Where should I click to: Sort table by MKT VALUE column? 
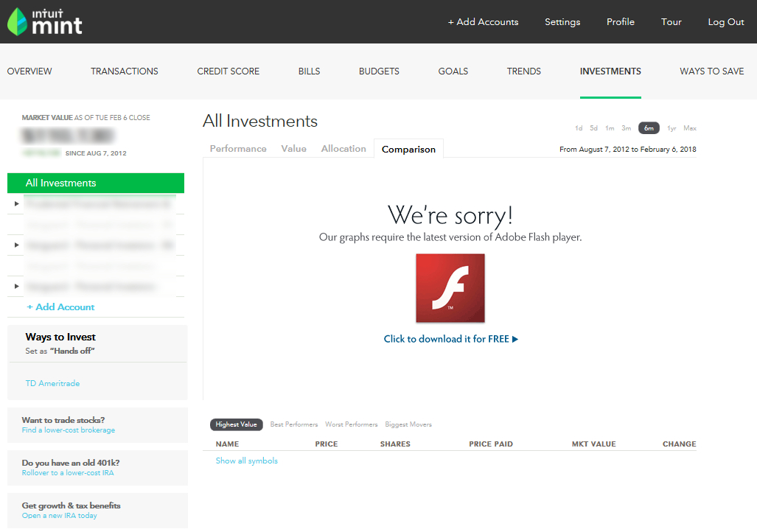pyautogui.click(x=594, y=444)
